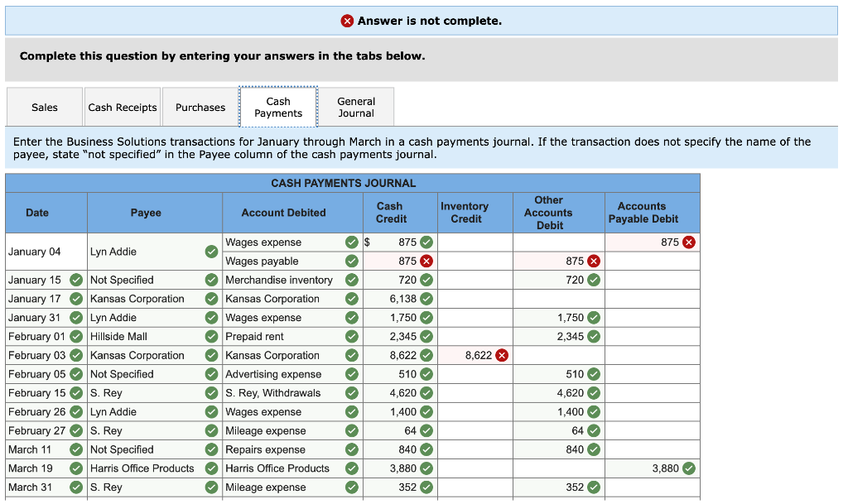848x504 pixels.
Task: Click the red error icon beside Answer is not complete
Action: tap(347, 21)
